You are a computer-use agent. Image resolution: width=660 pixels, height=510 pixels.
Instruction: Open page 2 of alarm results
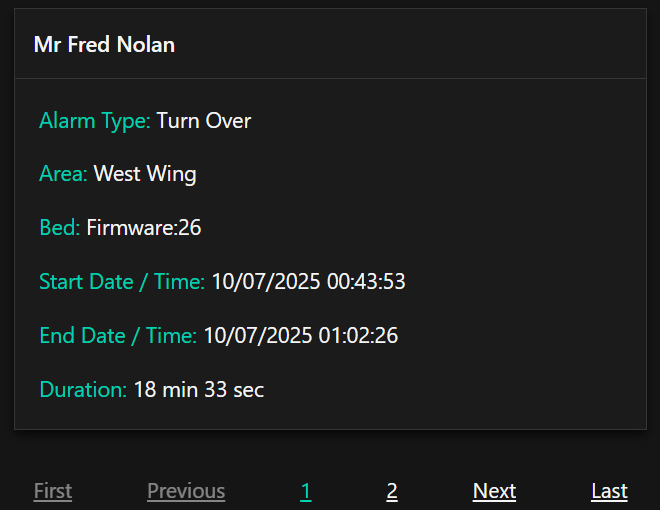(392, 491)
